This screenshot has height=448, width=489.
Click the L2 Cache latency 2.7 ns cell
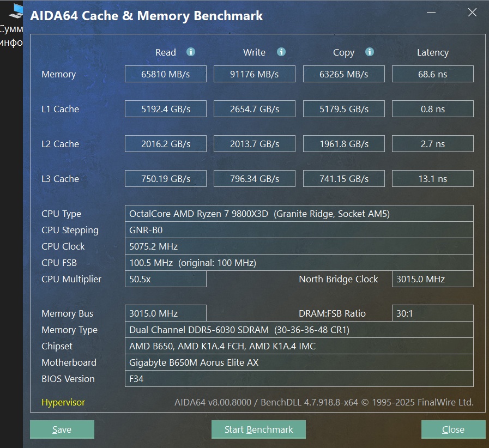[x=432, y=144]
